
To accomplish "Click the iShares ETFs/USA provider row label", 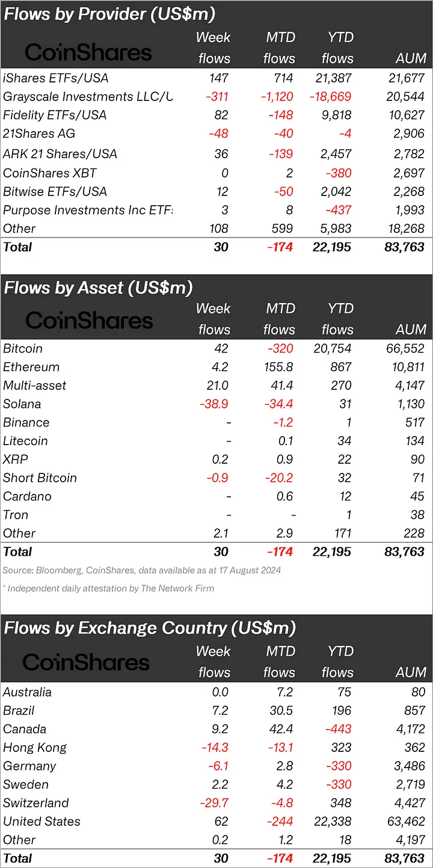I will [x=56, y=78].
